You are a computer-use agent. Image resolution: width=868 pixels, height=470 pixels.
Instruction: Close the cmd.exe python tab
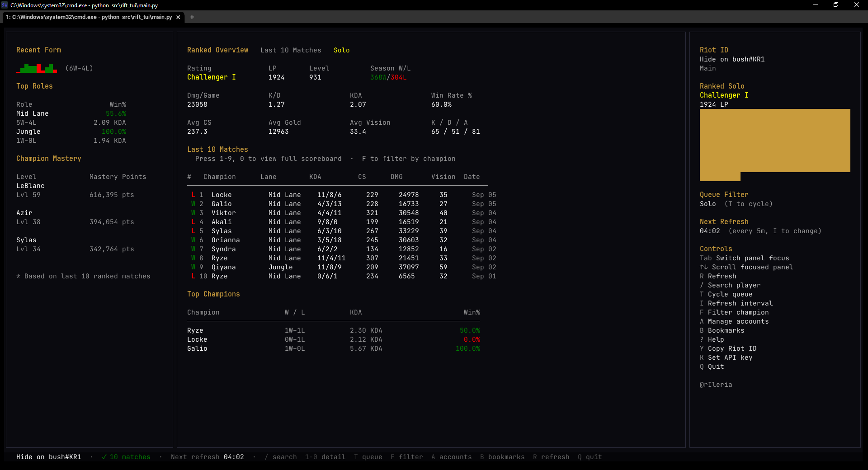tap(178, 17)
